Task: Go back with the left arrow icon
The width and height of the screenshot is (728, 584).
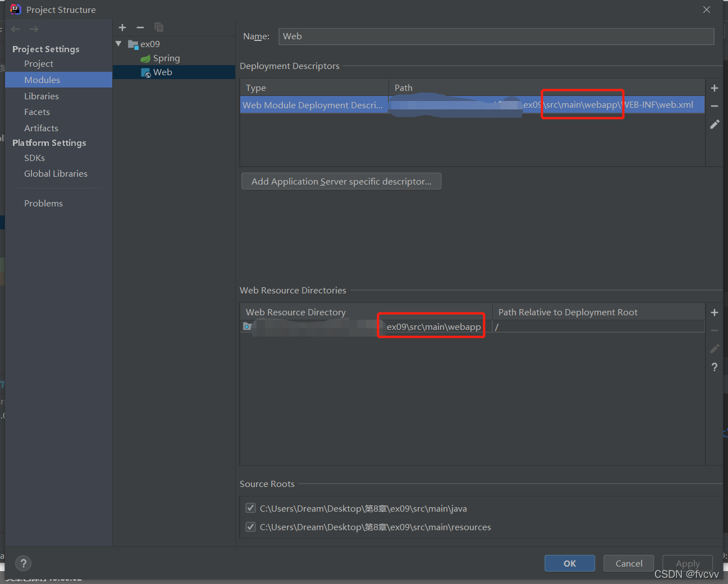Action: click(x=16, y=29)
